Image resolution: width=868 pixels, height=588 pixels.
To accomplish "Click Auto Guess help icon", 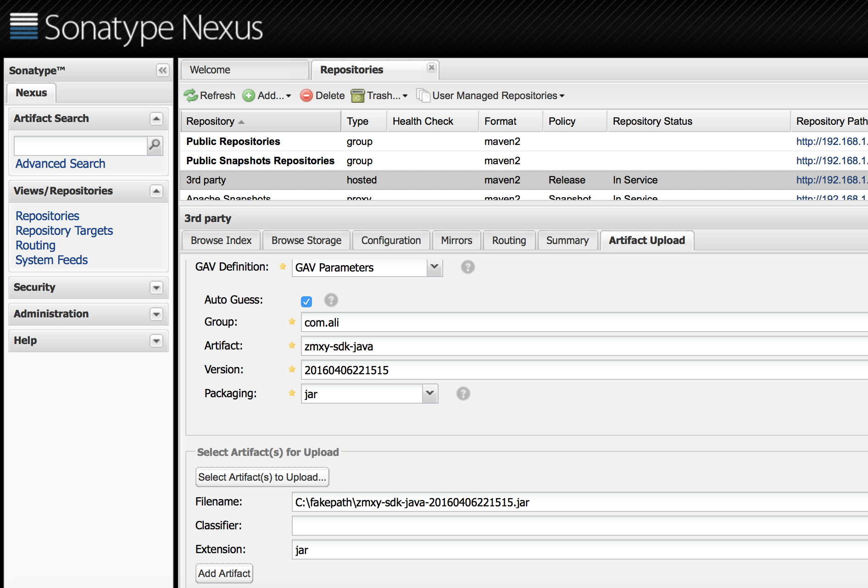I will tap(331, 300).
